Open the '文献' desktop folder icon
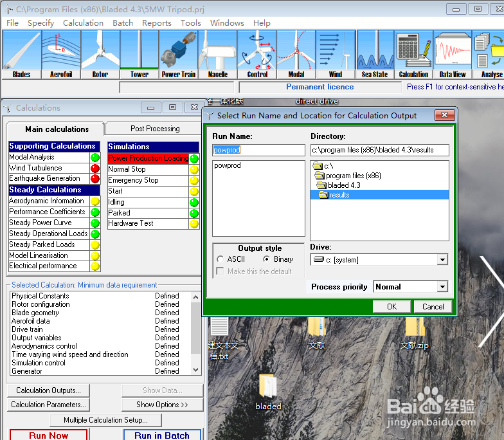504x440 pixels. (x=316, y=334)
